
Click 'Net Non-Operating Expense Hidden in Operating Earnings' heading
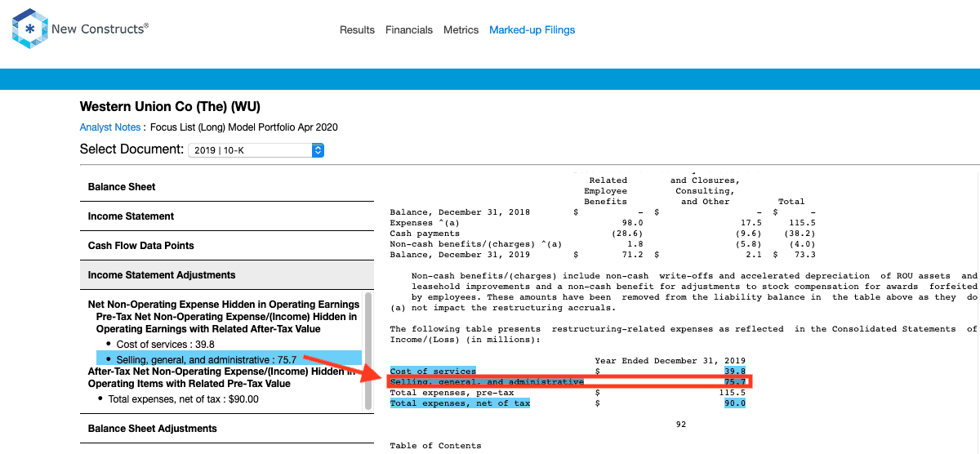point(224,305)
